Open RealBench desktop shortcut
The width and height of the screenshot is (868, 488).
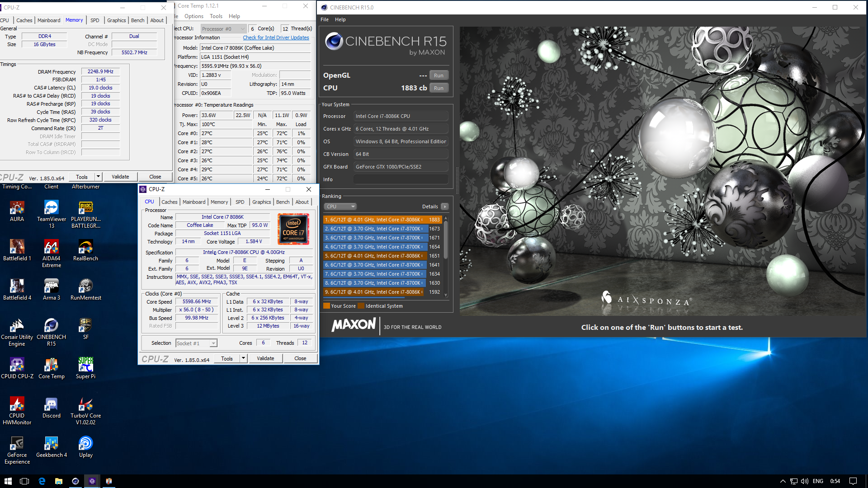(x=86, y=251)
